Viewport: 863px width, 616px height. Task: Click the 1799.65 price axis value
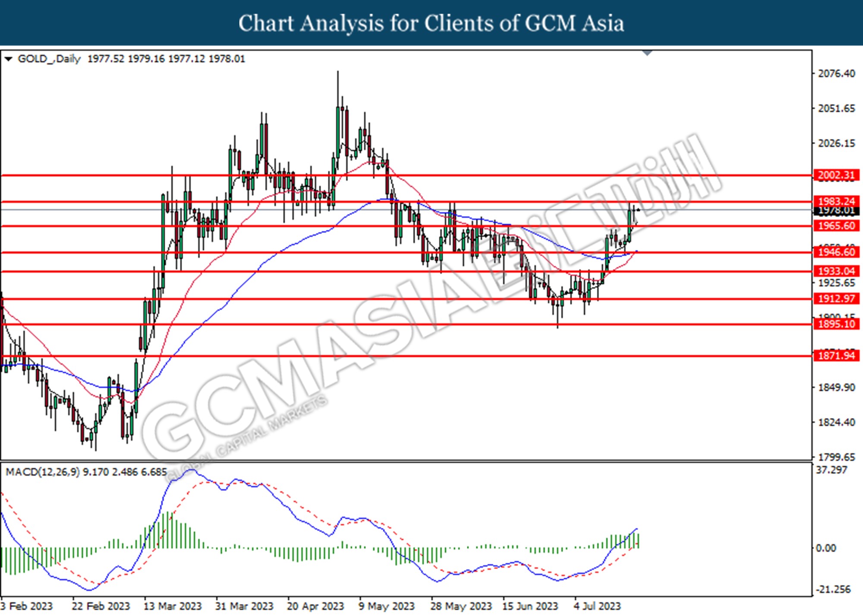(x=836, y=457)
